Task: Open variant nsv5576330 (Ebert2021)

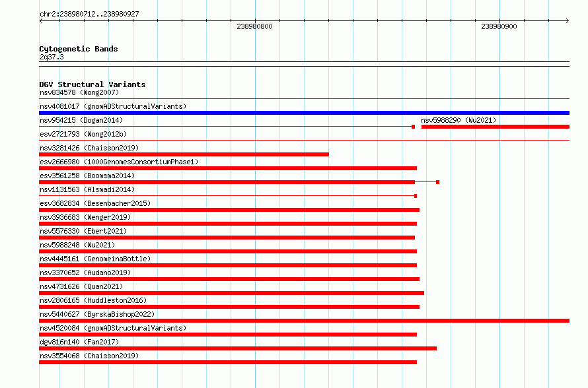Action: (x=83, y=231)
